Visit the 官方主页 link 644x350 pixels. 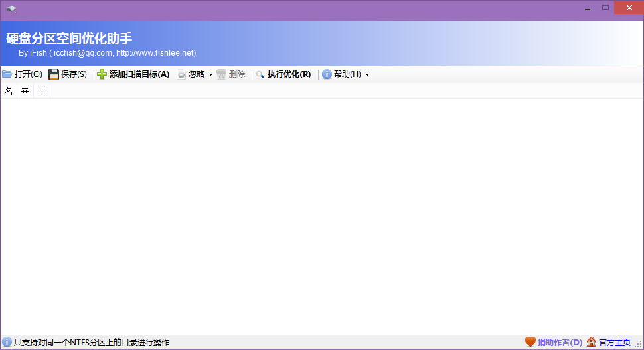click(615, 342)
